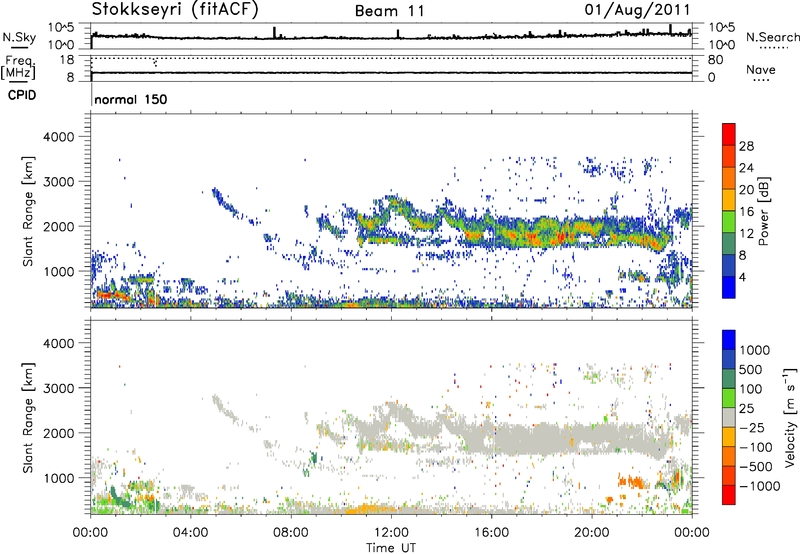Select the 20:00 time tick label

tap(592, 533)
